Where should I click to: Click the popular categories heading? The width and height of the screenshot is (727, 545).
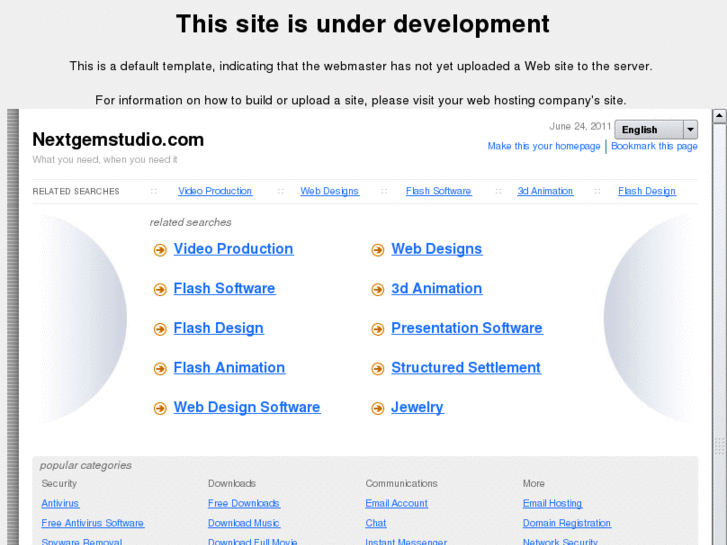[86, 465]
